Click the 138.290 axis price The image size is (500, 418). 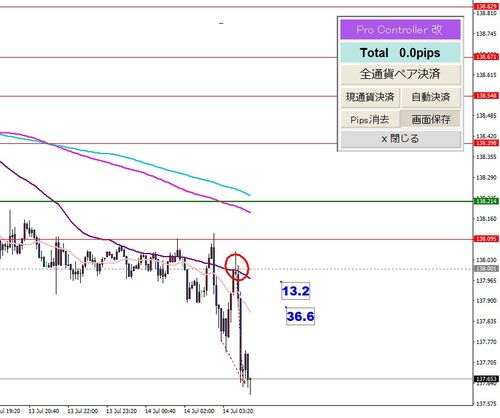point(486,178)
